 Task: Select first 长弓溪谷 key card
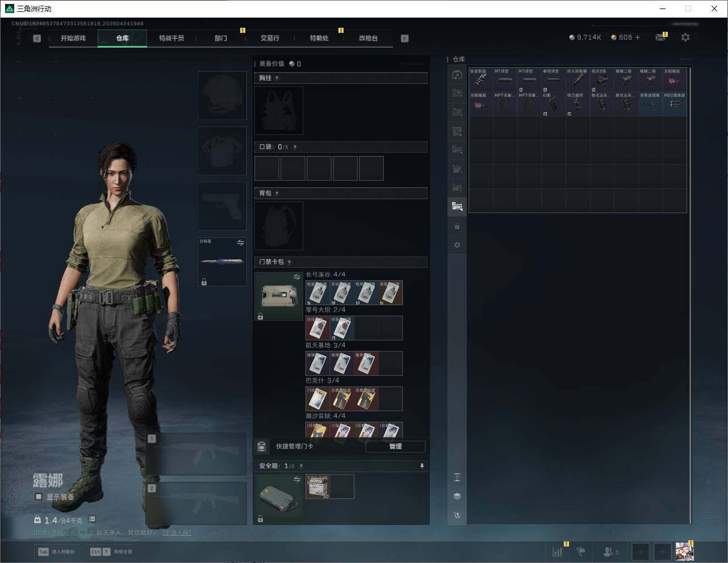[317, 293]
